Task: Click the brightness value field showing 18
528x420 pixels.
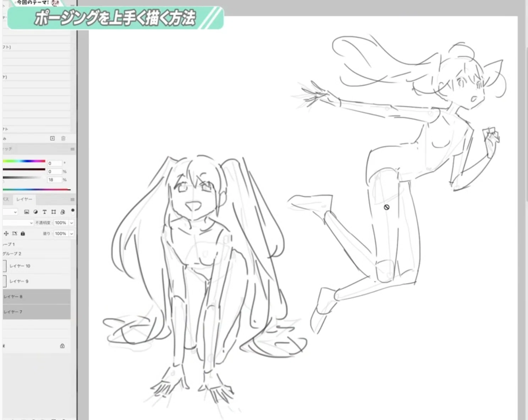Action: [x=54, y=180]
